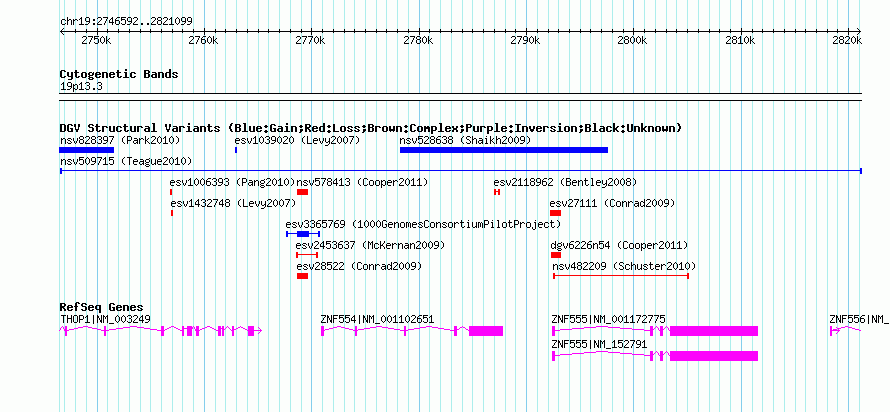
Task: Open the ZNF555|NM_001172775 gene label
Action: [608, 319]
